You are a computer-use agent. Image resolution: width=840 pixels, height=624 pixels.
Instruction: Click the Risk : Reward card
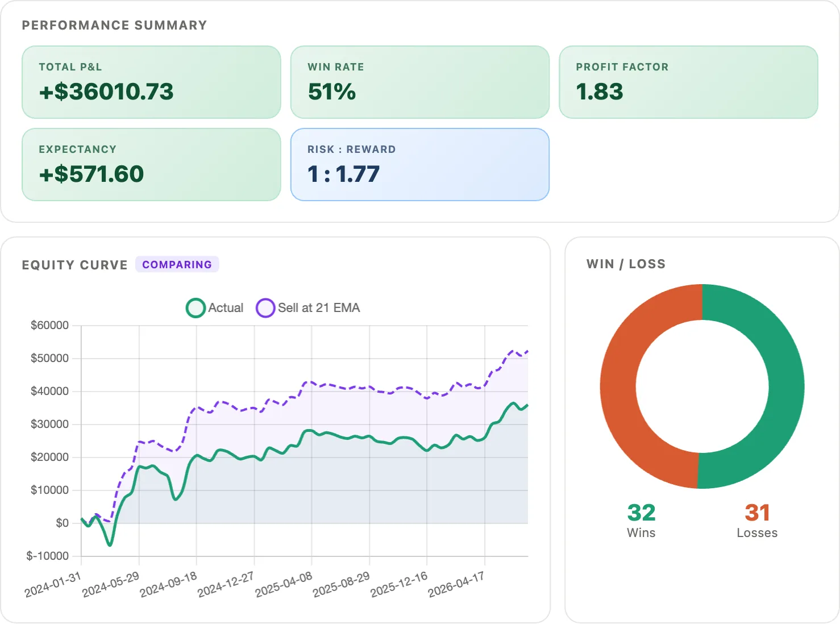click(420, 165)
